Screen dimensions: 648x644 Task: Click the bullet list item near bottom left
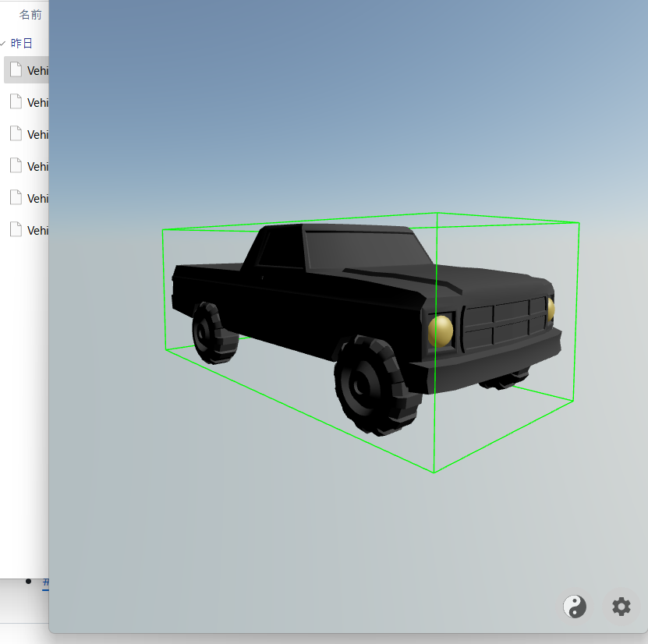pos(29,581)
